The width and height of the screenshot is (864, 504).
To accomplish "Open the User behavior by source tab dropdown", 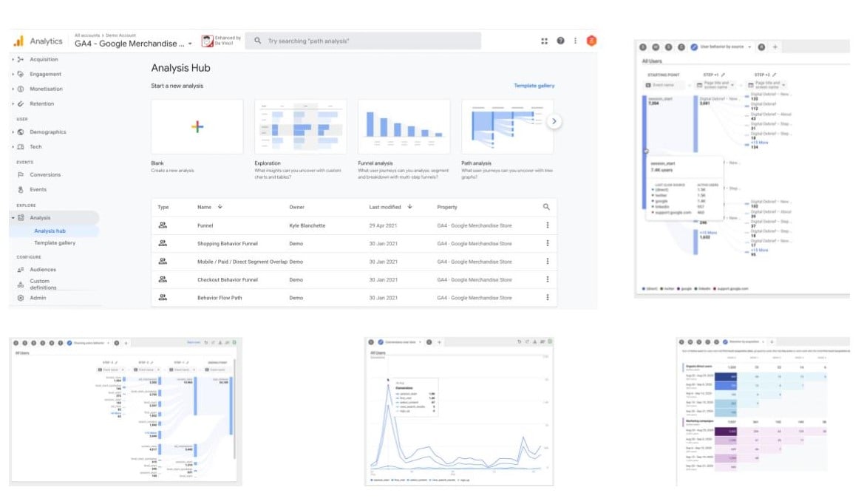I will (x=749, y=47).
